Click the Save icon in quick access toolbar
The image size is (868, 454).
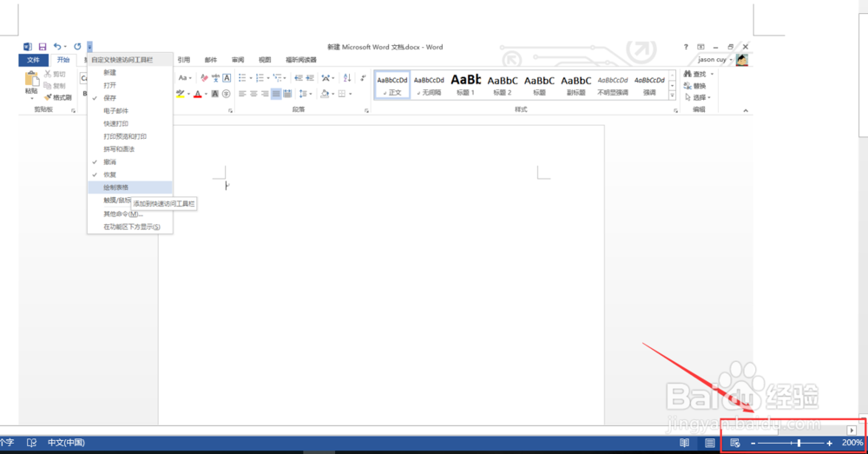(x=42, y=47)
